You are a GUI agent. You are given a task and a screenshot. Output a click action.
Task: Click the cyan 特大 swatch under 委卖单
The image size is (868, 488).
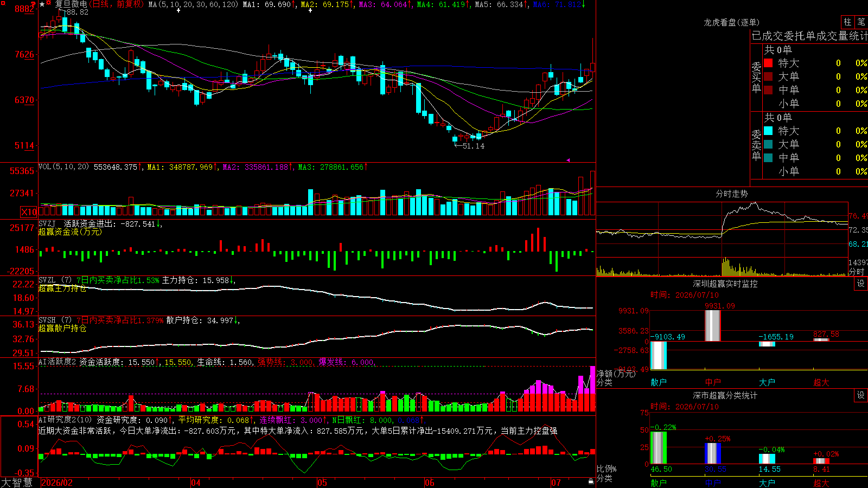[768, 131]
